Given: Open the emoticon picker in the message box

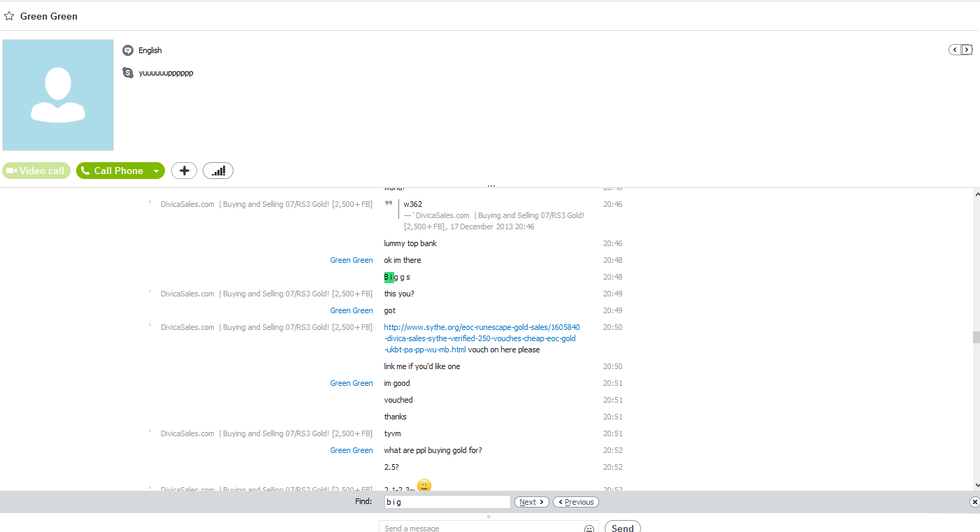Looking at the screenshot, I should [589, 529].
